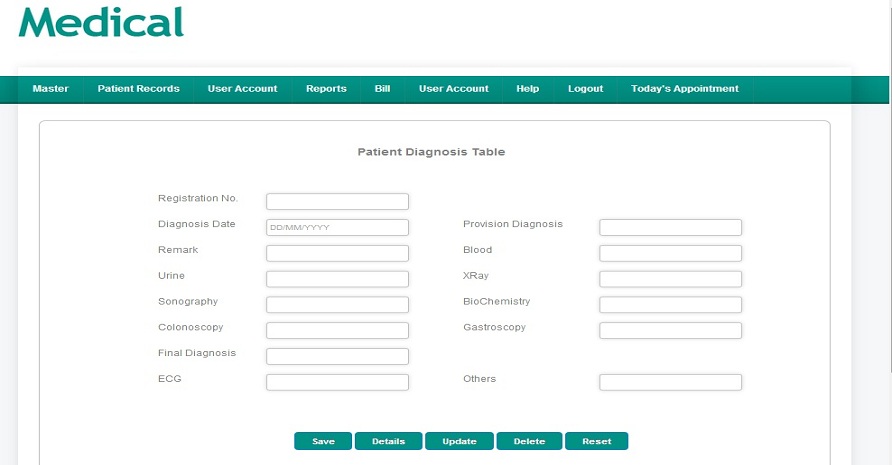Click the Final Diagnosis field
Image resolution: width=892 pixels, height=465 pixels.
coord(337,356)
